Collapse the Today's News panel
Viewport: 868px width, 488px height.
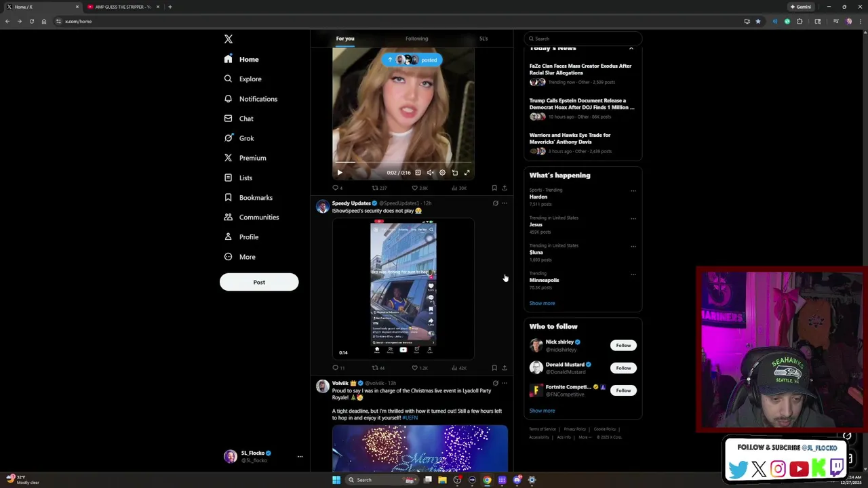(631, 48)
